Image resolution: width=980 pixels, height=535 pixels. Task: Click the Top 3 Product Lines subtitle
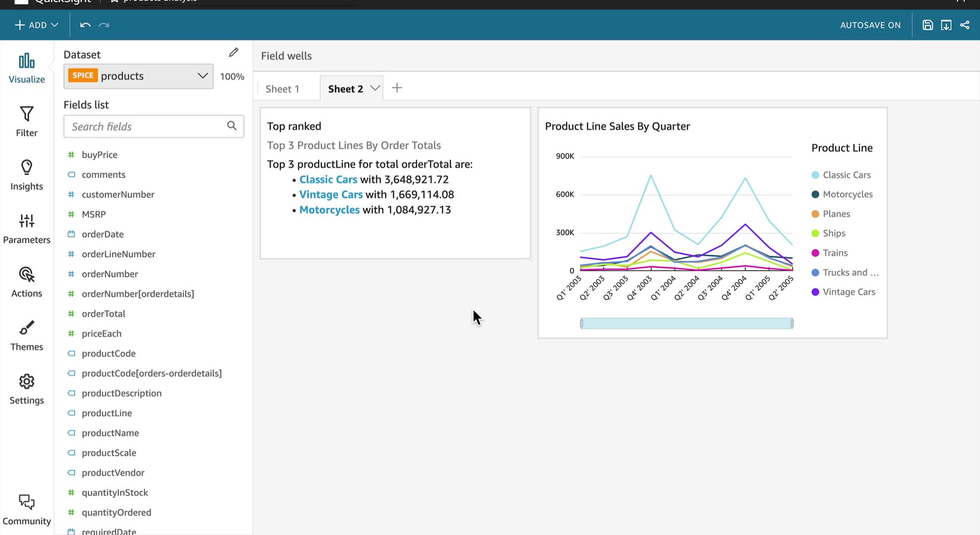(x=354, y=145)
